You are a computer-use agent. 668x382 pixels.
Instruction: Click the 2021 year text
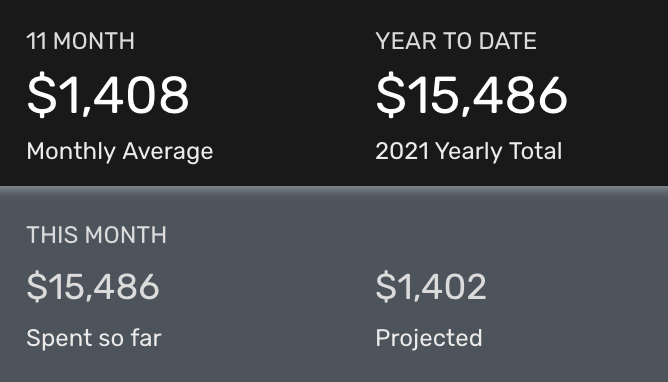pyautogui.click(x=402, y=151)
